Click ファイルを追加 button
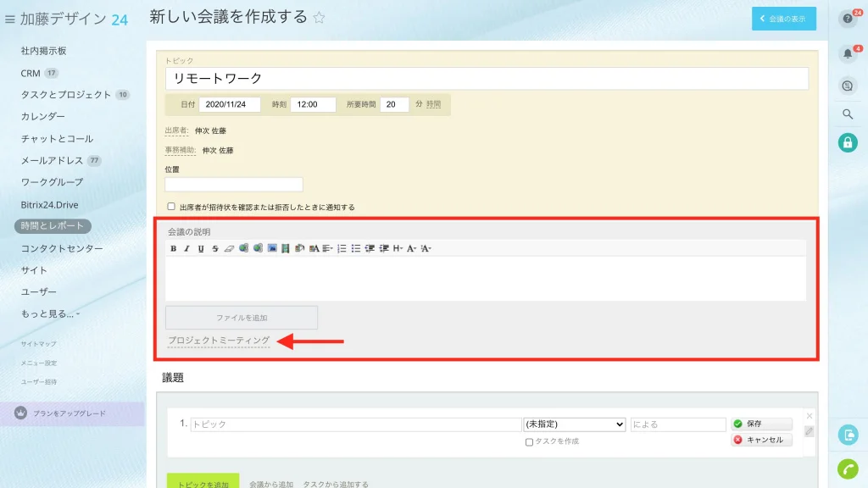868x488 pixels. point(242,318)
